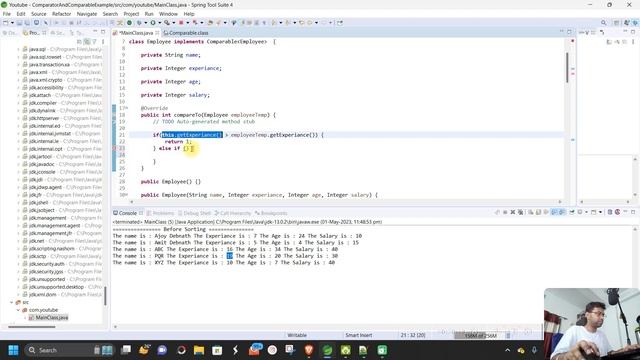Open Console display selected dropdown arrow
The height and width of the screenshot is (360, 640).
tap(586, 212)
